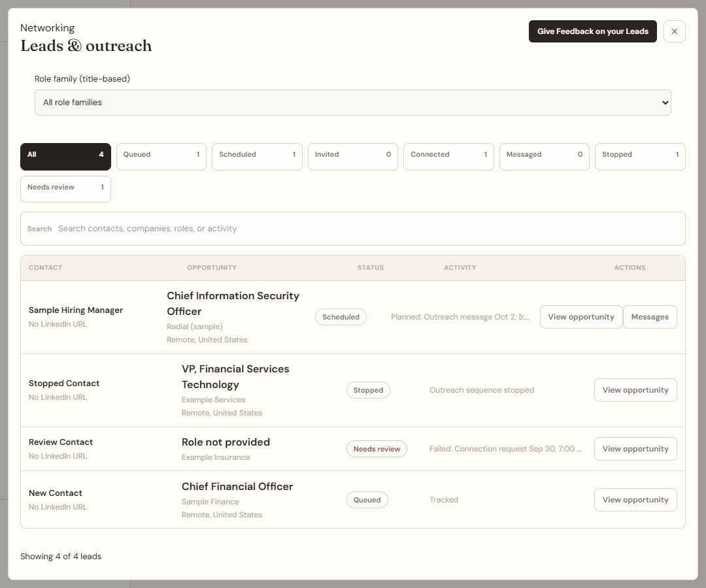
Task: Click Tracked activity text
Action: tap(443, 500)
